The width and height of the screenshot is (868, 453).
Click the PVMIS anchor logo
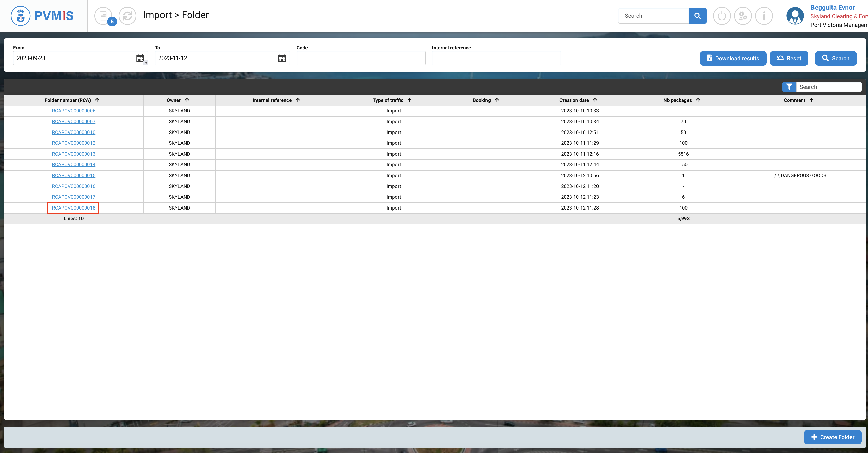tap(21, 16)
